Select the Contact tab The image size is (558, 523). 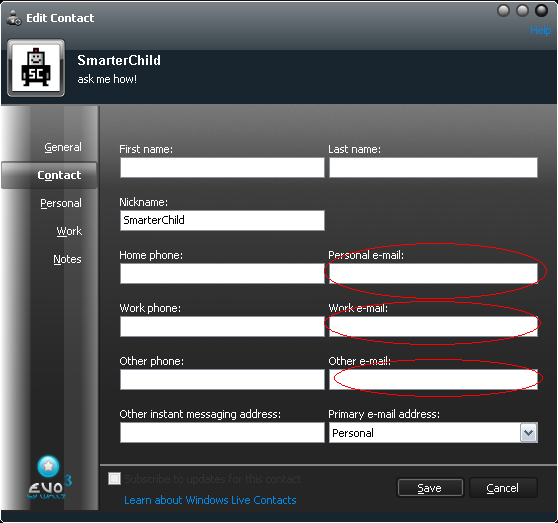tap(49, 175)
